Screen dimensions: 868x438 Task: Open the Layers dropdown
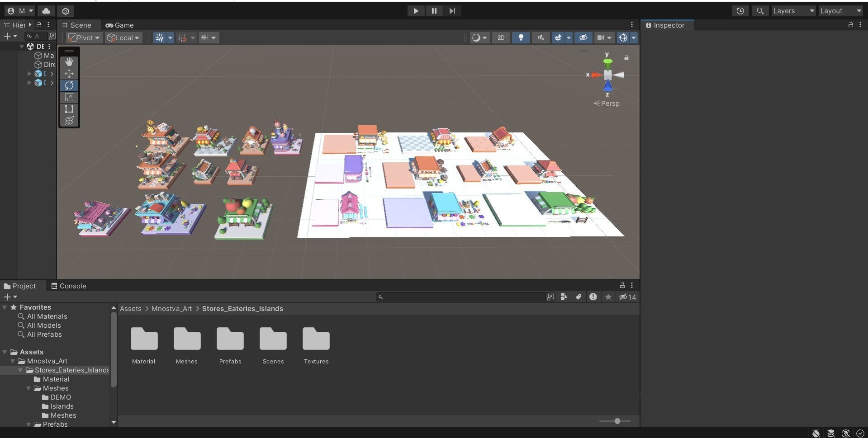pyautogui.click(x=793, y=11)
